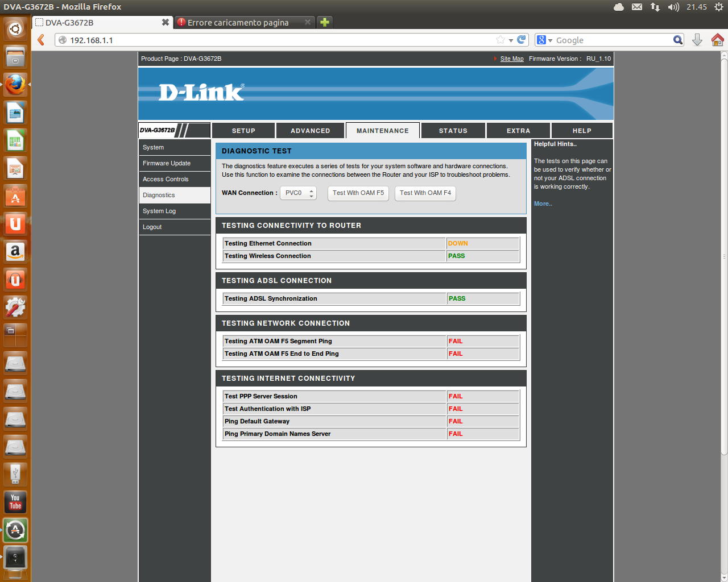Launch LibreOffice Calc from the dock
The image size is (728, 582).
tap(15, 140)
